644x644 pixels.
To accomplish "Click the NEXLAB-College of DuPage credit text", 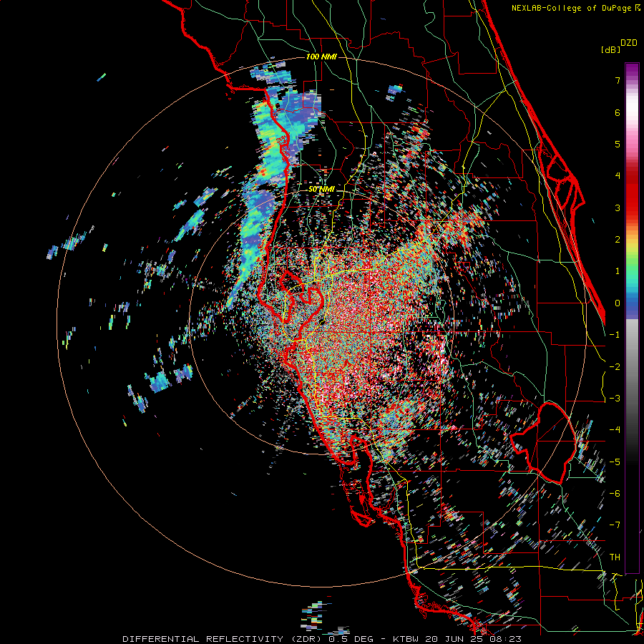I will pyautogui.click(x=571, y=8).
